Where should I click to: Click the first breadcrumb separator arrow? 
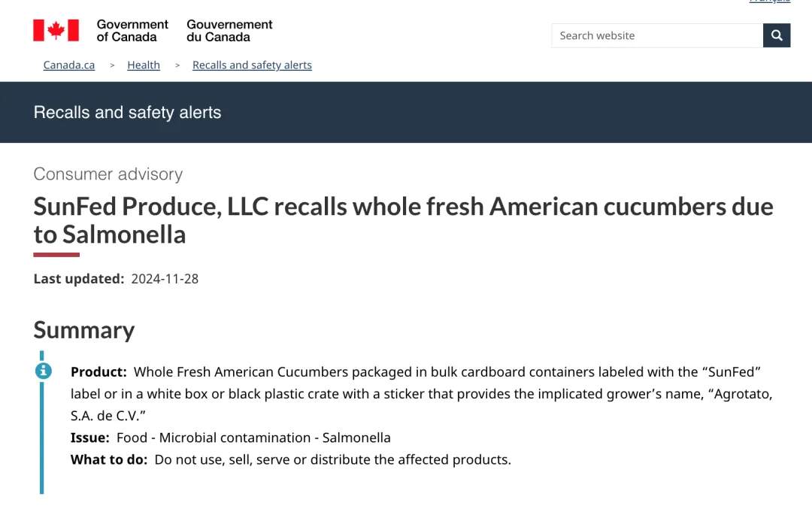click(x=112, y=65)
